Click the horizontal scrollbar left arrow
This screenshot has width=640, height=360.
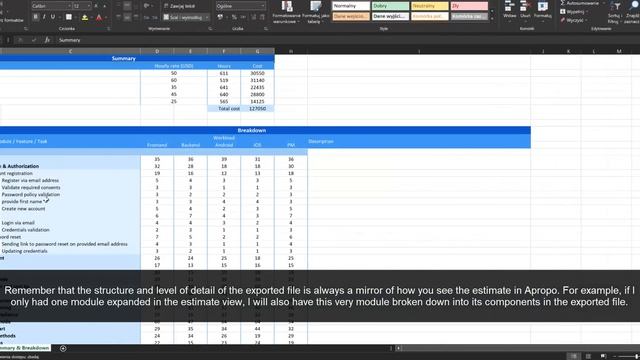point(399,348)
